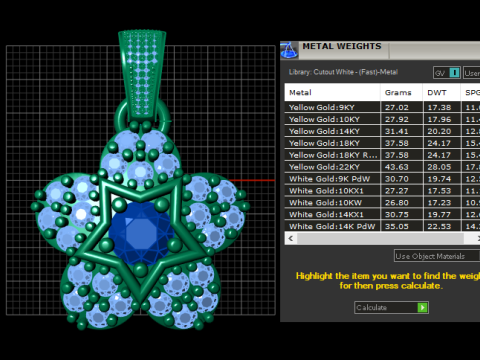Image resolution: width=480 pixels, height=360 pixels.
Task: Click the User option beside GV
Action: click(472, 73)
